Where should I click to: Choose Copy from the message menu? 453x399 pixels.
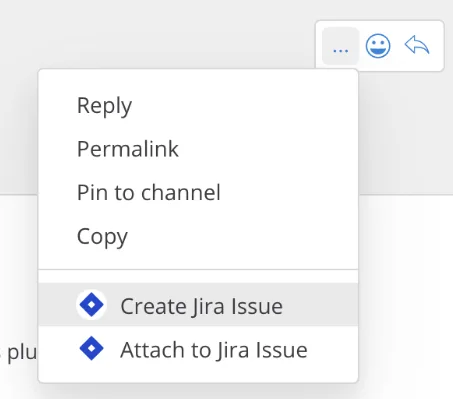point(198,236)
